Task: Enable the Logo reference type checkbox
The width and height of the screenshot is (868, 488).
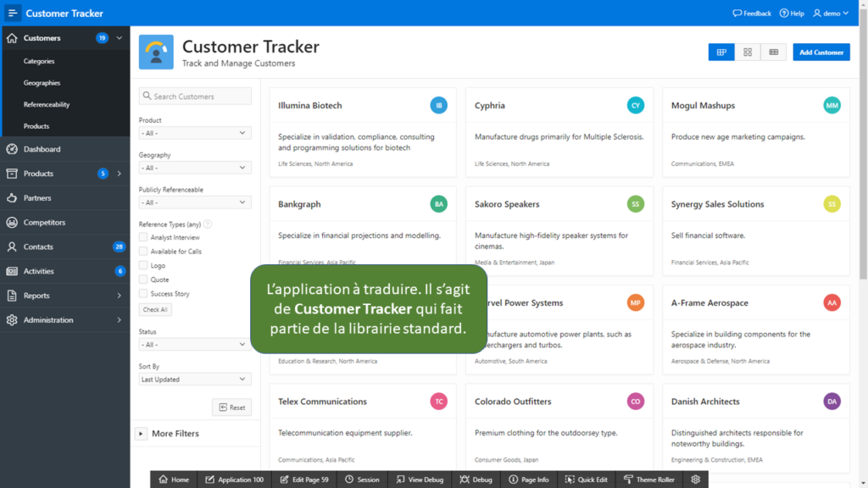Action: click(x=143, y=265)
